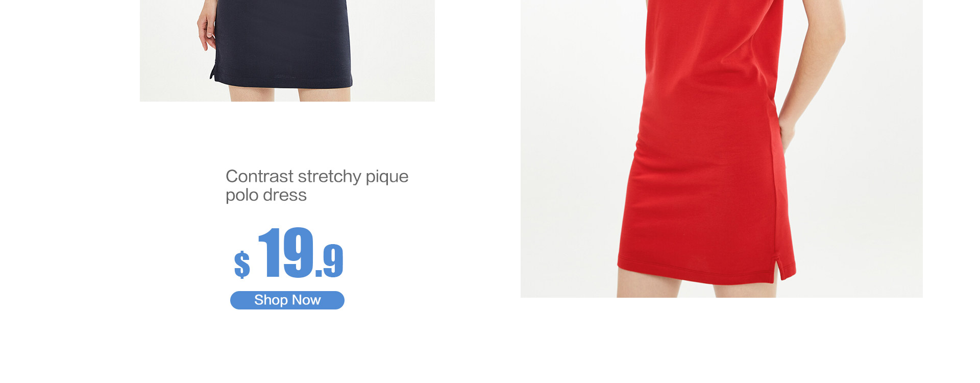
Task: Click the word 'Shop' on the button
Action: pyautogui.click(x=271, y=300)
